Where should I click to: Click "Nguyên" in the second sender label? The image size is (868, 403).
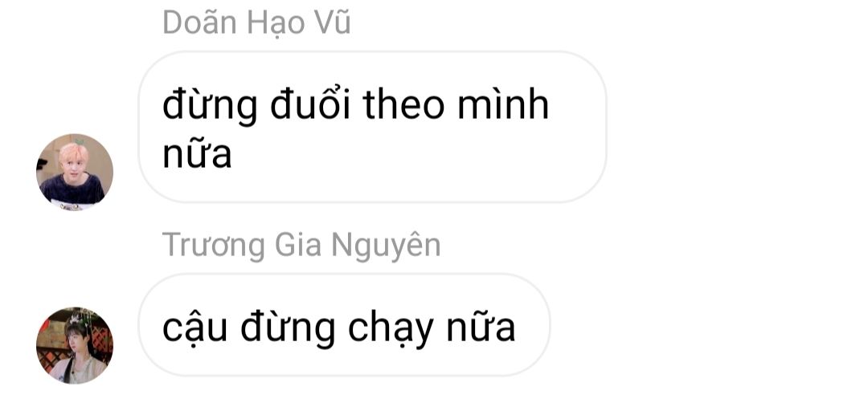[386, 245]
